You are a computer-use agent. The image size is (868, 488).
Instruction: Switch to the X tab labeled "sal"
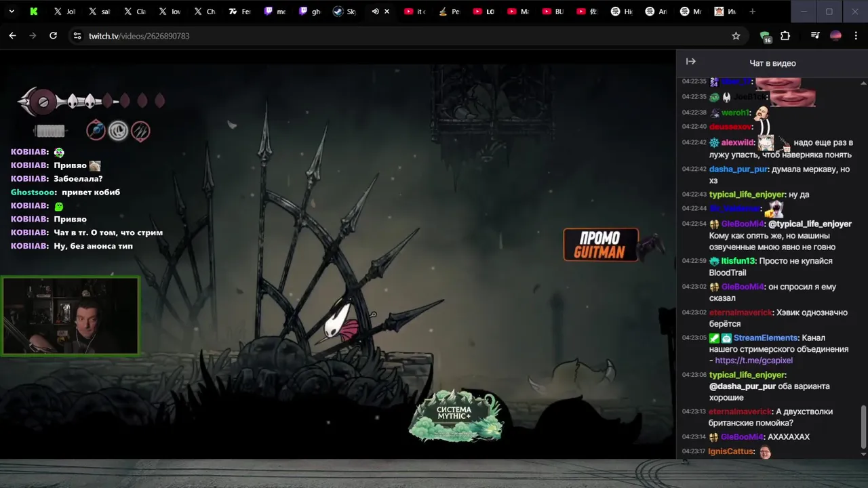tap(100, 12)
